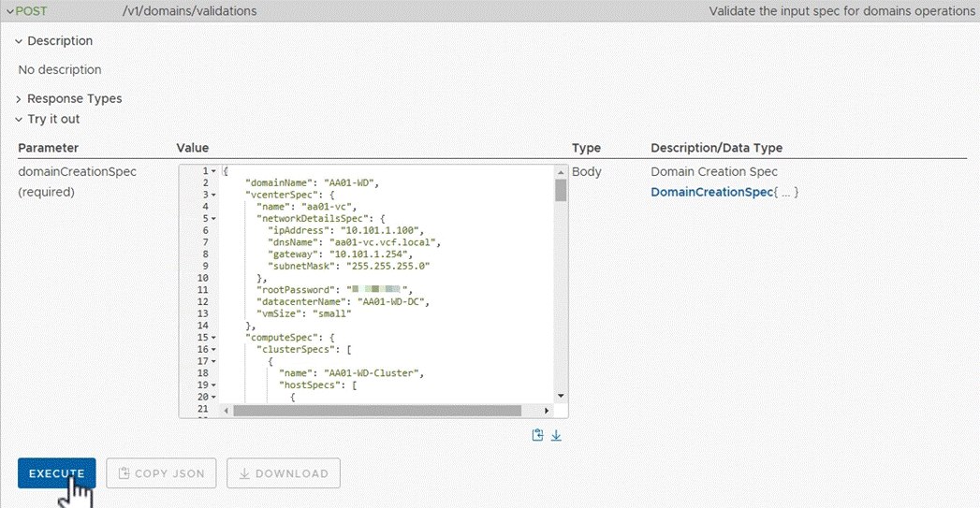
Task: Click the "Domain Creation Spec" description text
Action: 714,172
